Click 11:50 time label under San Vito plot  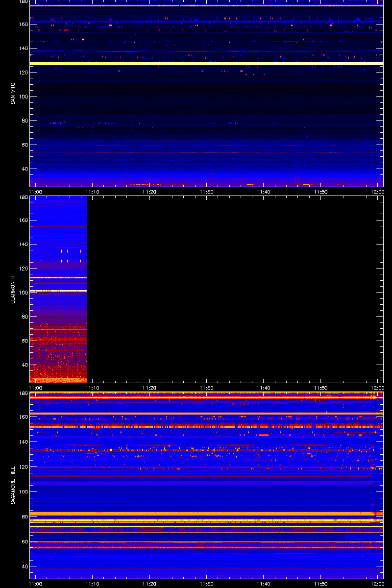pyautogui.click(x=320, y=192)
